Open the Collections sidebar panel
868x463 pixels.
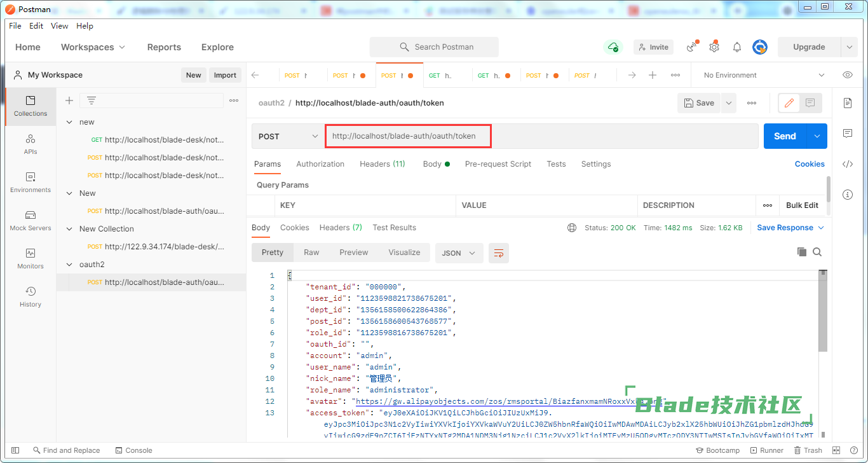click(31, 106)
